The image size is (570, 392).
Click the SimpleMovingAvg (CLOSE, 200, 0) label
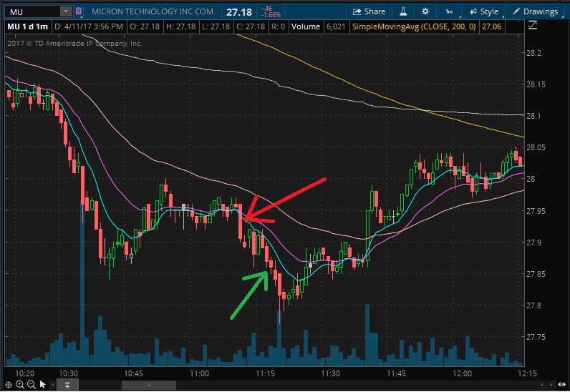[414, 26]
